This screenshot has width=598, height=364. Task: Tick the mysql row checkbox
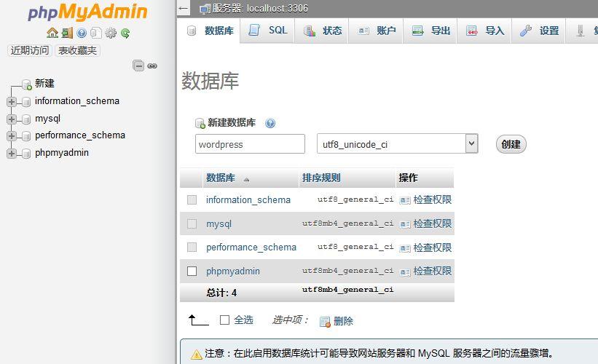pos(192,223)
